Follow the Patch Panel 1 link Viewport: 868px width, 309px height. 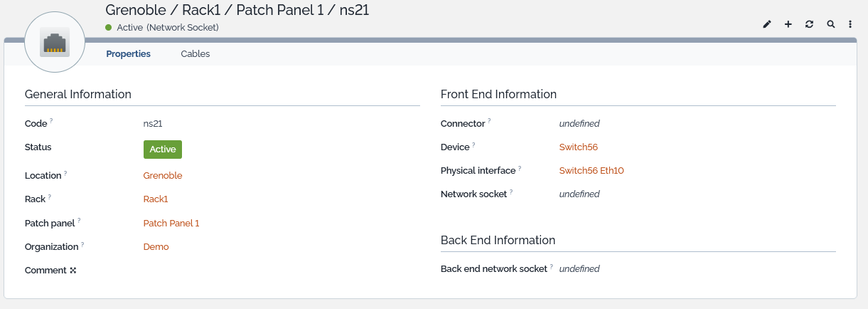pyautogui.click(x=171, y=223)
